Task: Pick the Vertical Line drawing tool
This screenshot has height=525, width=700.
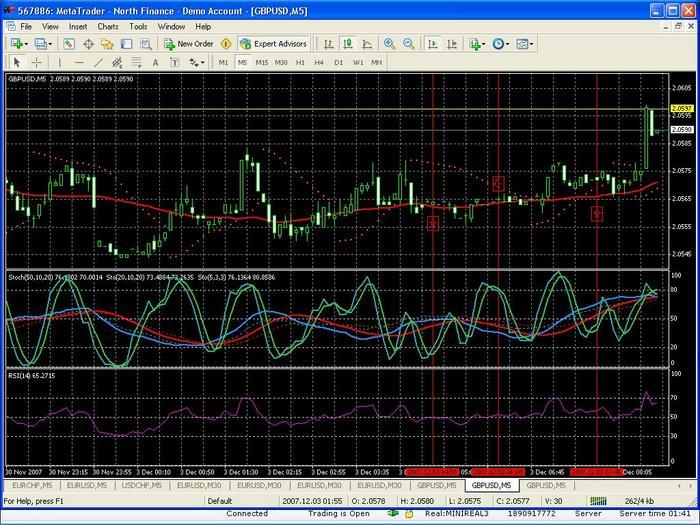Action: [x=59, y=62]
